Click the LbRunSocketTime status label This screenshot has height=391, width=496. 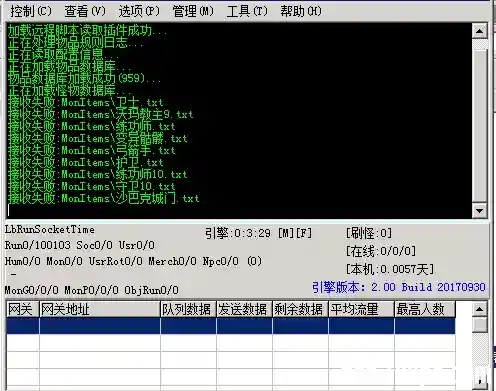[50, 230]
